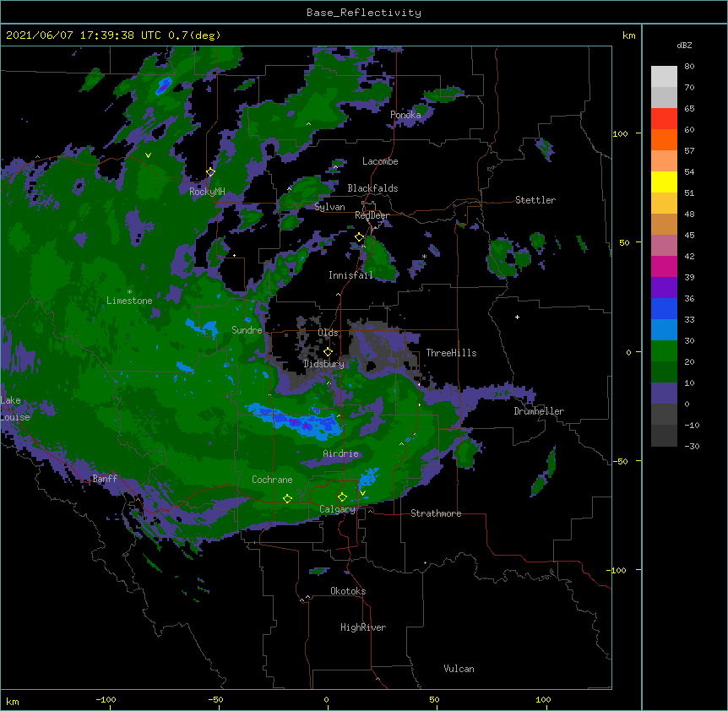Image resolution: width=728 pixels, height=711 pixels.
Task: Click the Drumheller town label
Action: pyautogui.click(x=539, y=411)
